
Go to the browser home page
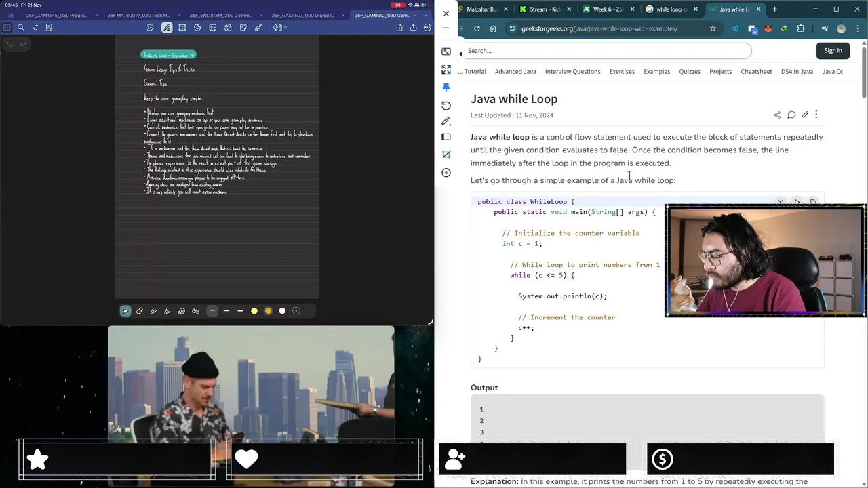(x=493, y=28)
